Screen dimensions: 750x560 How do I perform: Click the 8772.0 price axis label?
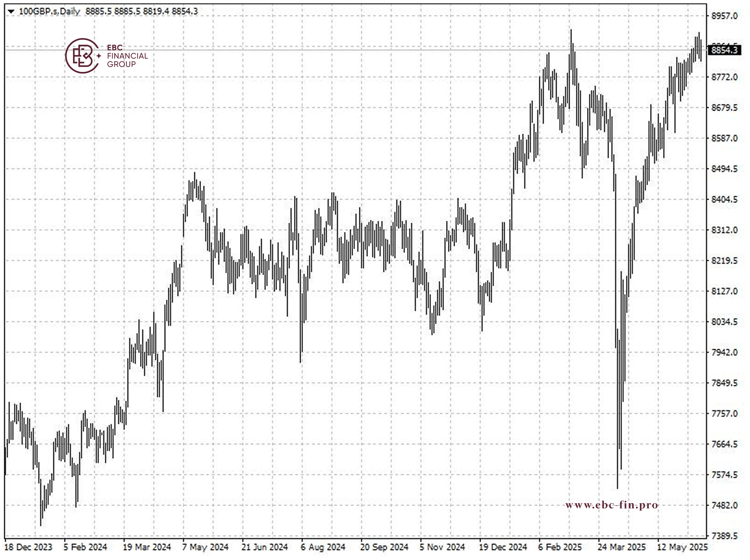(725, 77)
